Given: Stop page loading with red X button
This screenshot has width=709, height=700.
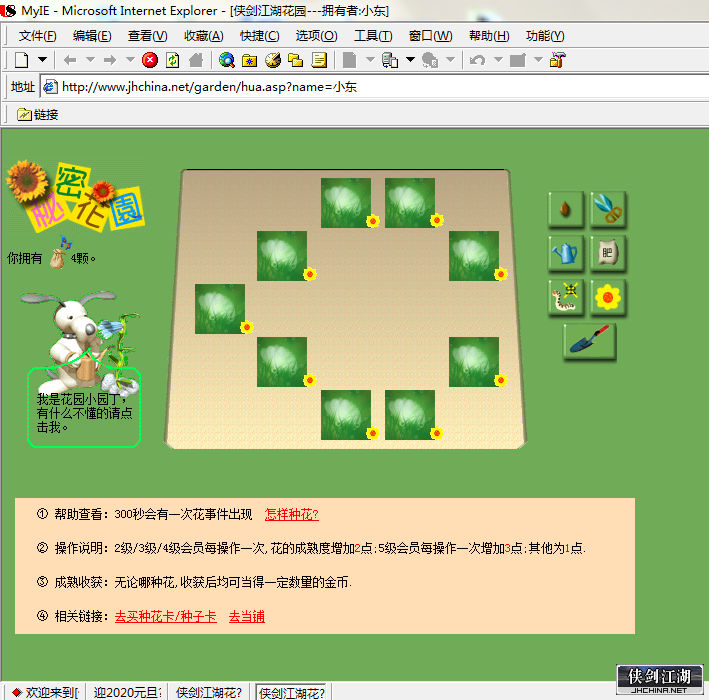Looking at the screenshot, I should [x=150, y=60].
